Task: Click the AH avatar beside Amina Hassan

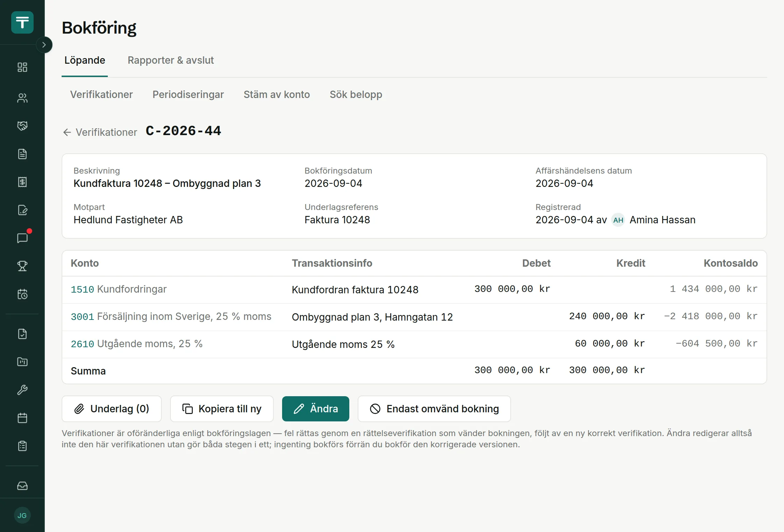Action: tap(618, 220)
